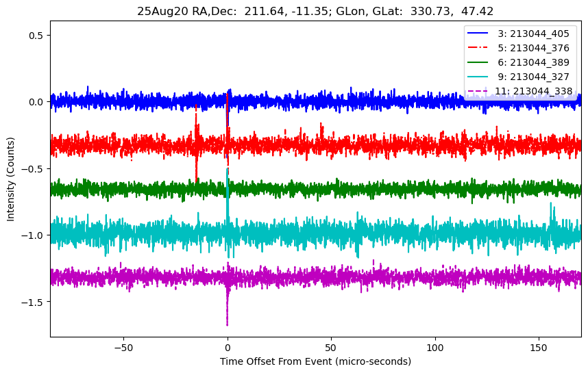Click the blue line sample in the legend
This screenshot has height=373, width=588.
(478, 34)
